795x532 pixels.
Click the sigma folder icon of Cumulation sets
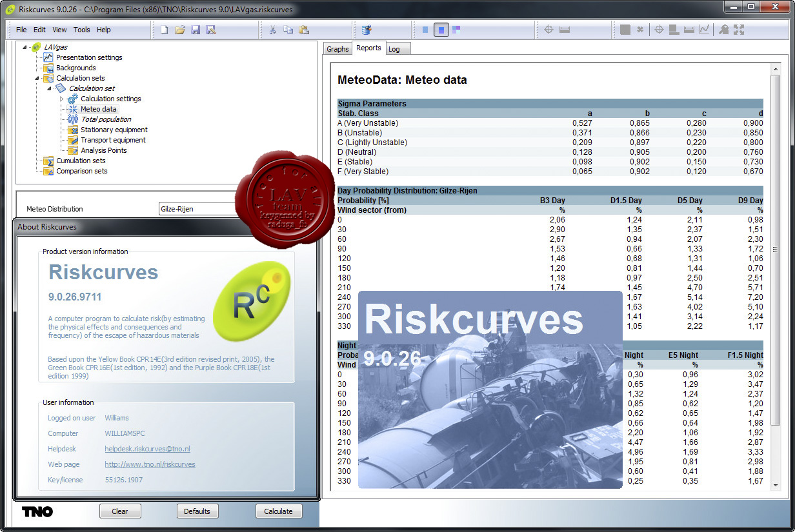(x=48, y=161)
